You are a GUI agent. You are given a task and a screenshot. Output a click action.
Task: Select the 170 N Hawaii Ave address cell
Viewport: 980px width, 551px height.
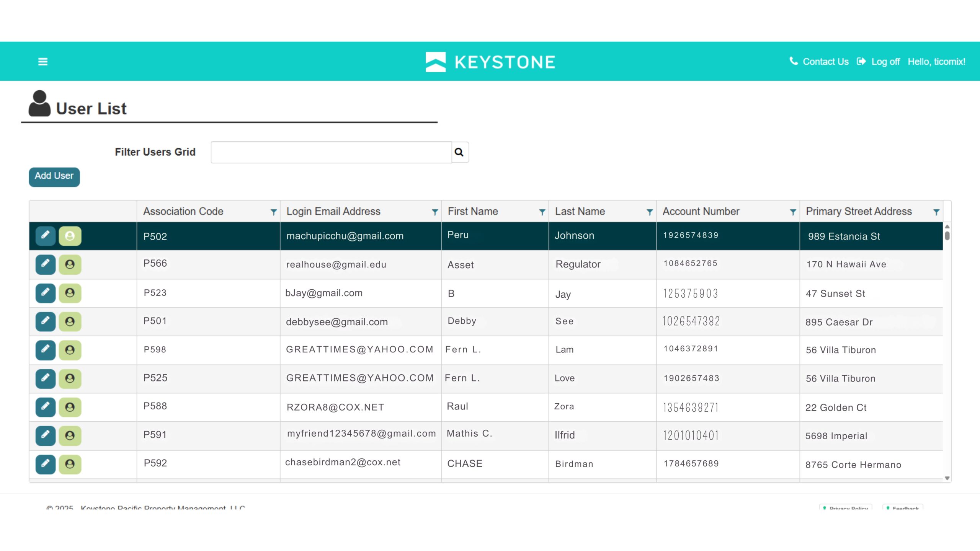[871, 264]
